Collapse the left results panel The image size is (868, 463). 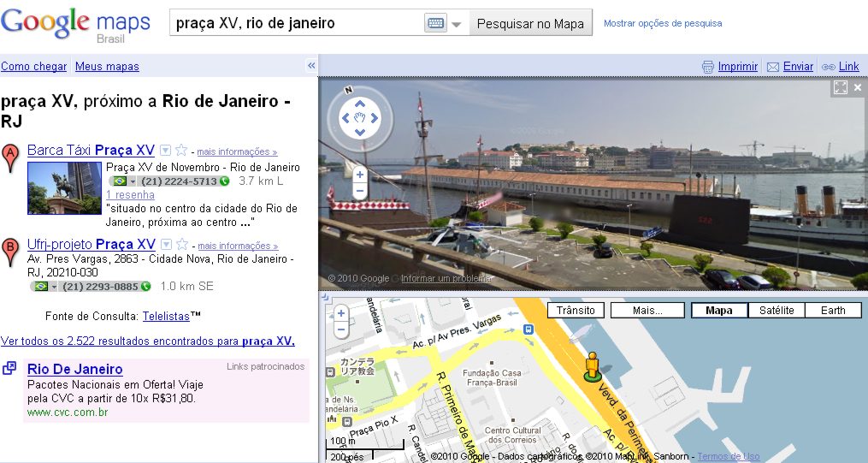coord(311,66)
